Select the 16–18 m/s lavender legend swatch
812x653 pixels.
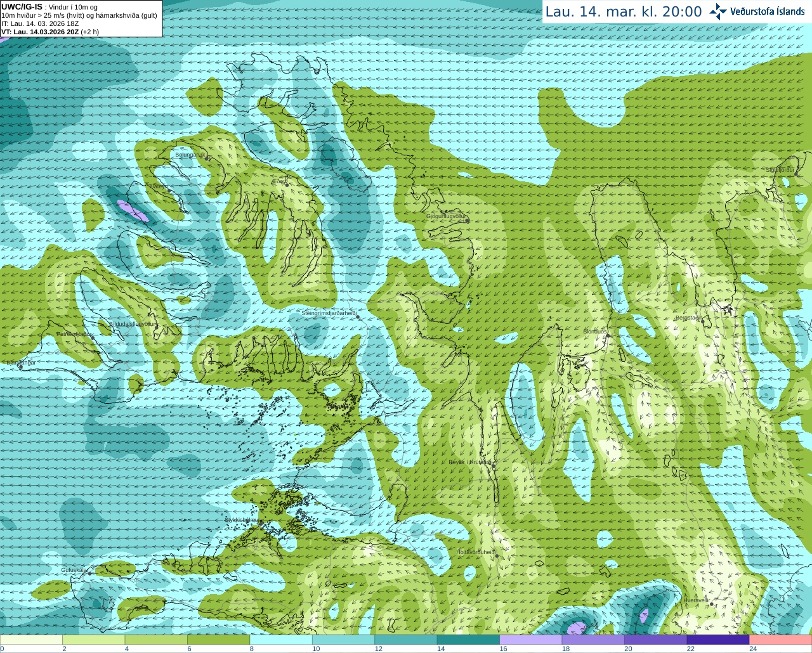(531, 640)
